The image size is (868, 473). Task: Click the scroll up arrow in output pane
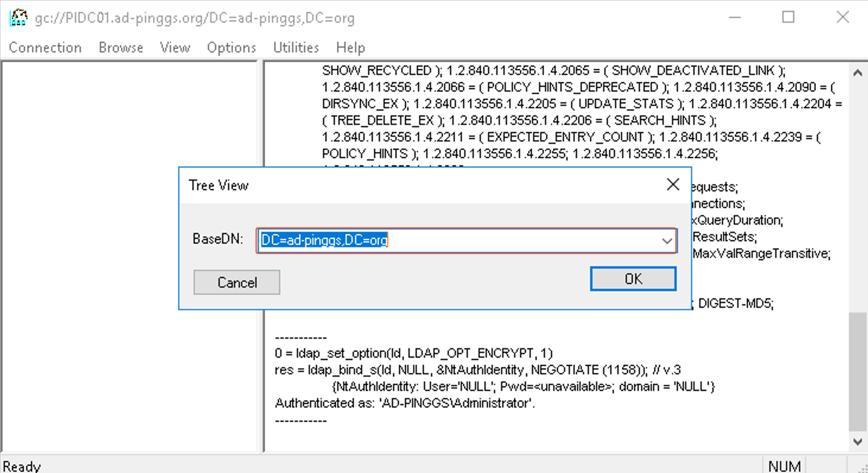tap(857, 73)
